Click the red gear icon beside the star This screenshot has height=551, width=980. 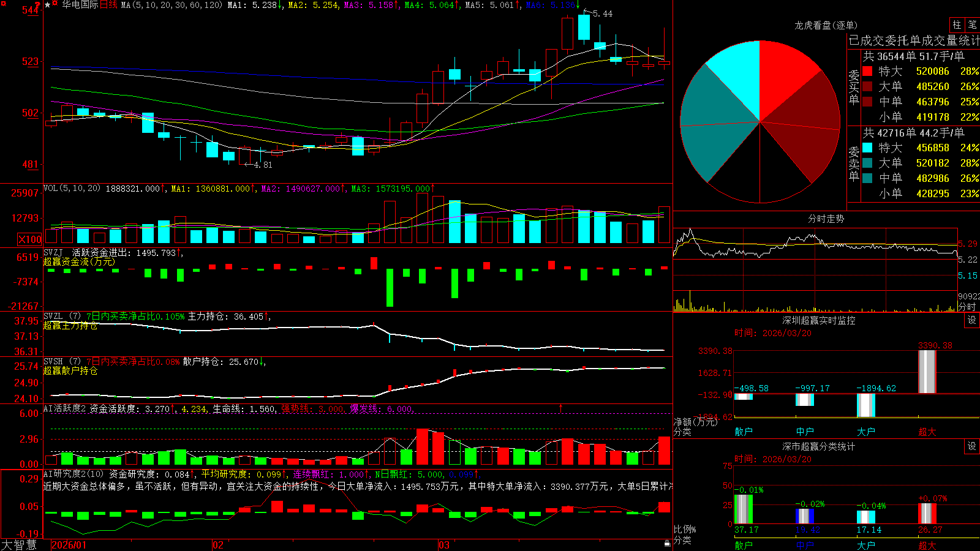(x=55, y=3)
